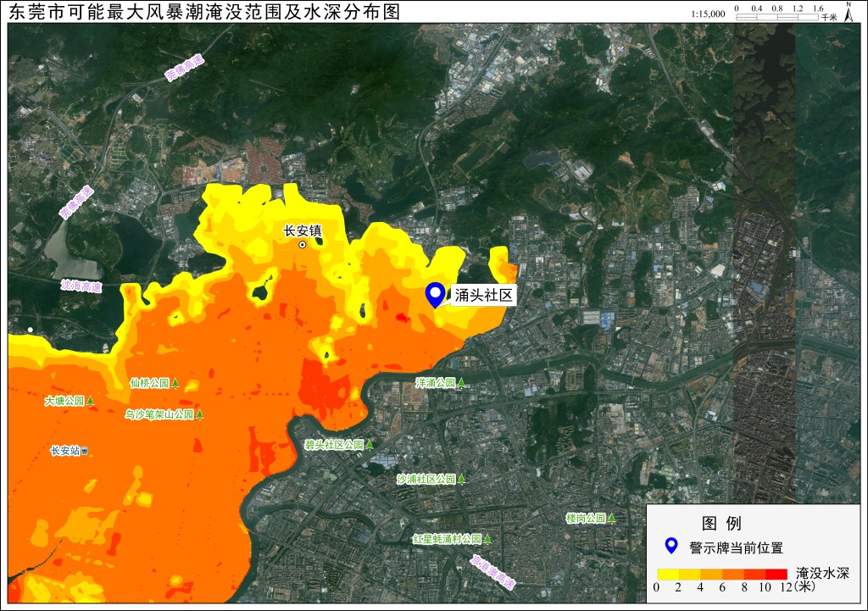Click the 沙浦社区公园 tree icon

(x=461, y=479)
